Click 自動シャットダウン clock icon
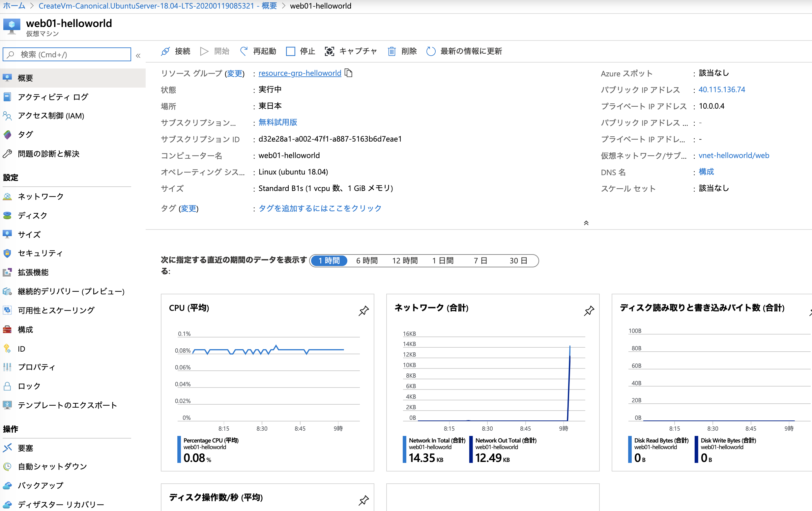 point(7,466)
